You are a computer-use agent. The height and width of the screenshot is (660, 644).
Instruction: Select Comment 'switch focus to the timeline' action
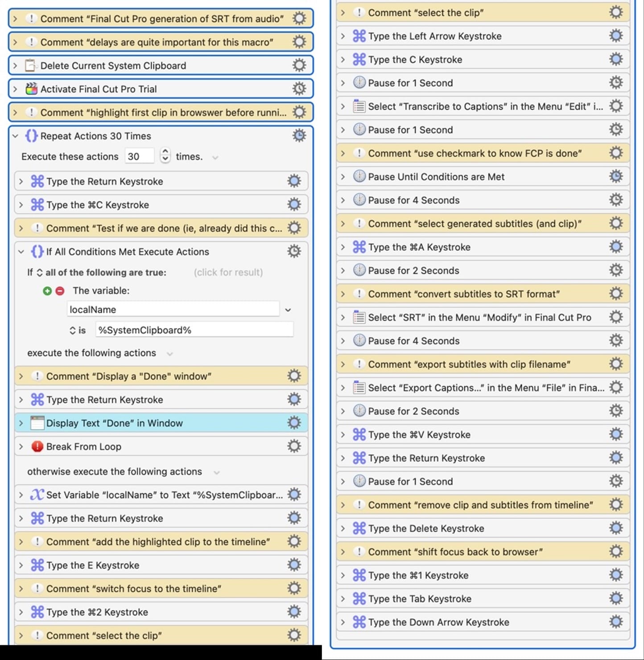click(x=161, y=588)
